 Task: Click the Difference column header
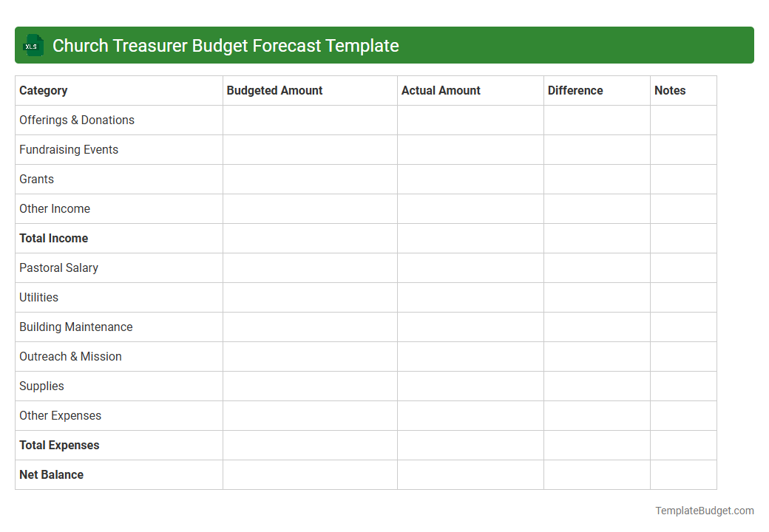coord(575,90)
